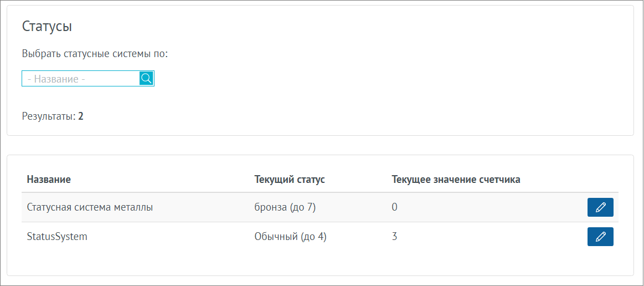The width and height of the screenshot is (644, 286).
Task: Edit Статусная система металлы with pencil icon
Action: pos(600,207)
